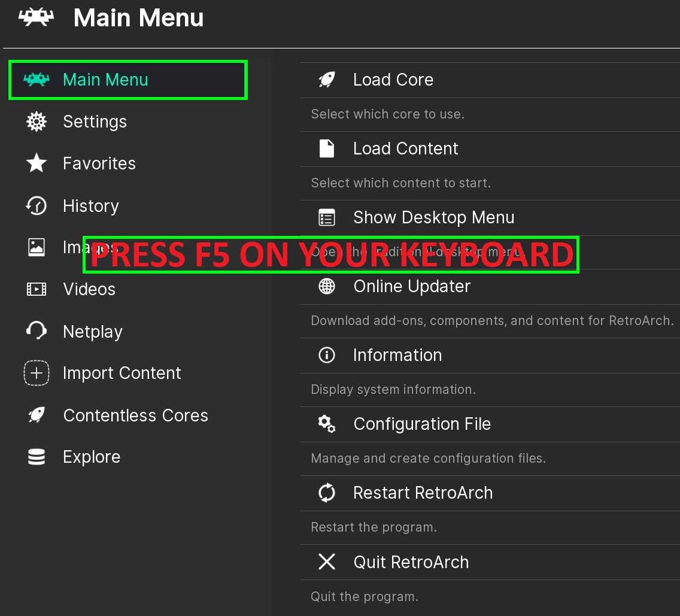680x616 pixels.
Task: Click the 'Main Menu' header title
Action: (x=138, y=18)
